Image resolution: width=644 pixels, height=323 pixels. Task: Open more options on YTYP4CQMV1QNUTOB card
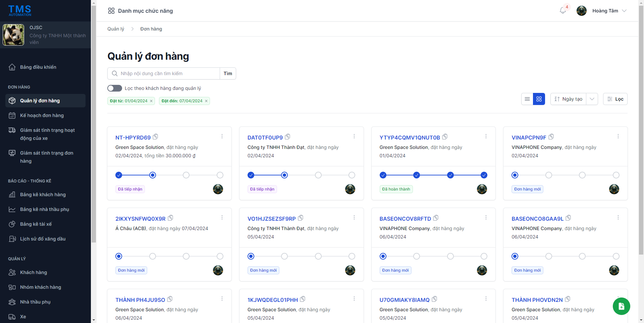pos(486,136)
